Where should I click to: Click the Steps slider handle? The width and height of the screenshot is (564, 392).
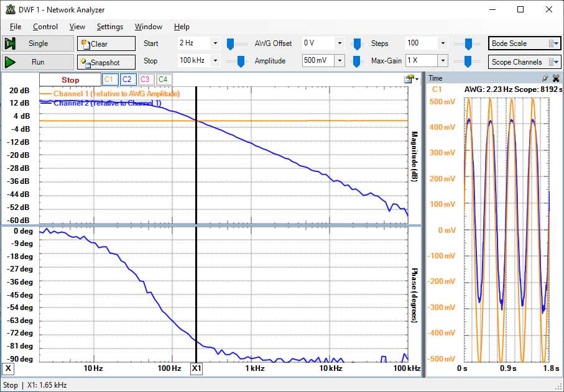click(468, 43)
